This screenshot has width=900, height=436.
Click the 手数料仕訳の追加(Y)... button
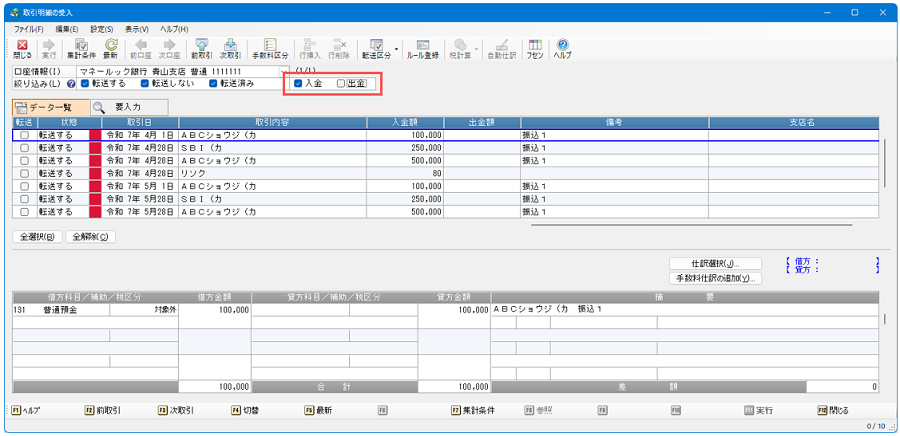[715, 278]
